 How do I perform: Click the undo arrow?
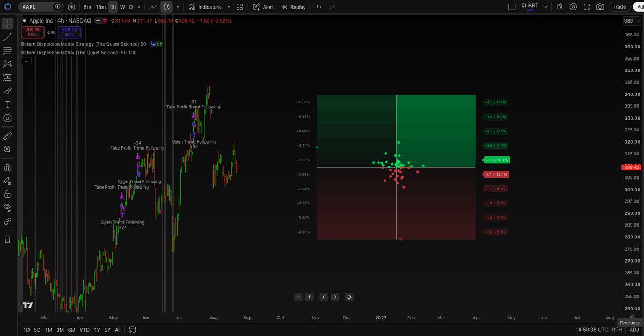[319, 7]
